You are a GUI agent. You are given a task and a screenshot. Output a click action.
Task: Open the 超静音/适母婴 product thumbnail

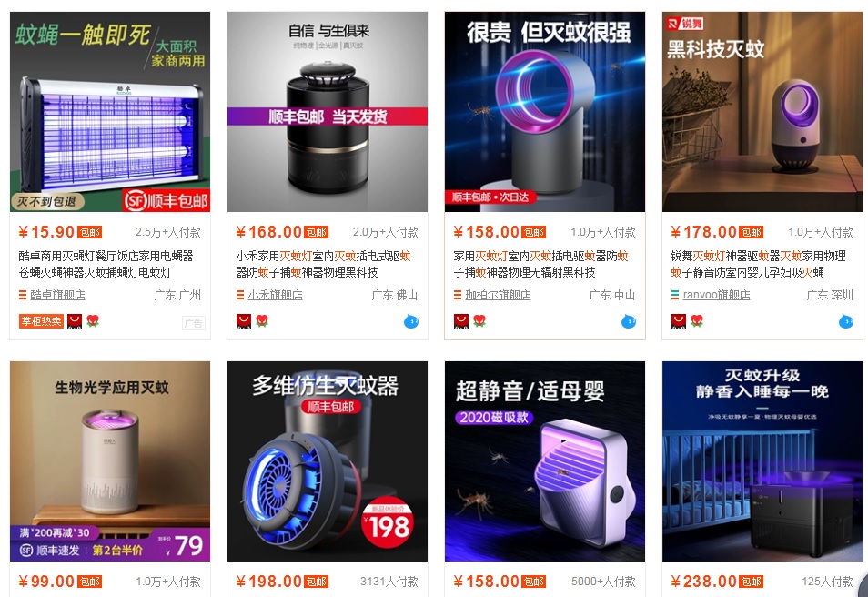pos(545,461)
